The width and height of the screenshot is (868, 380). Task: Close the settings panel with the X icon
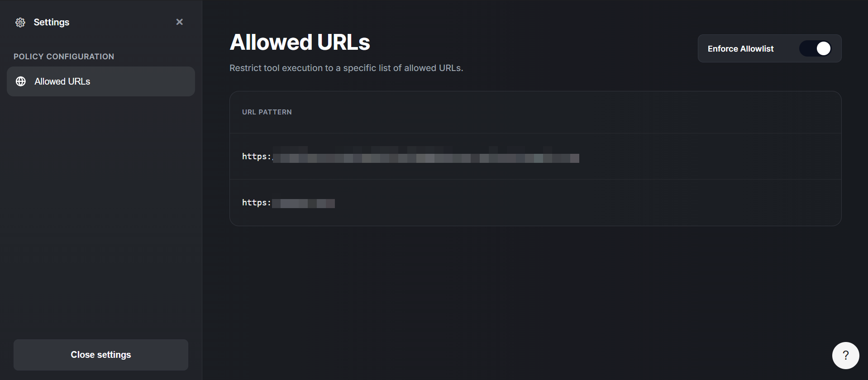coord(180,22)
